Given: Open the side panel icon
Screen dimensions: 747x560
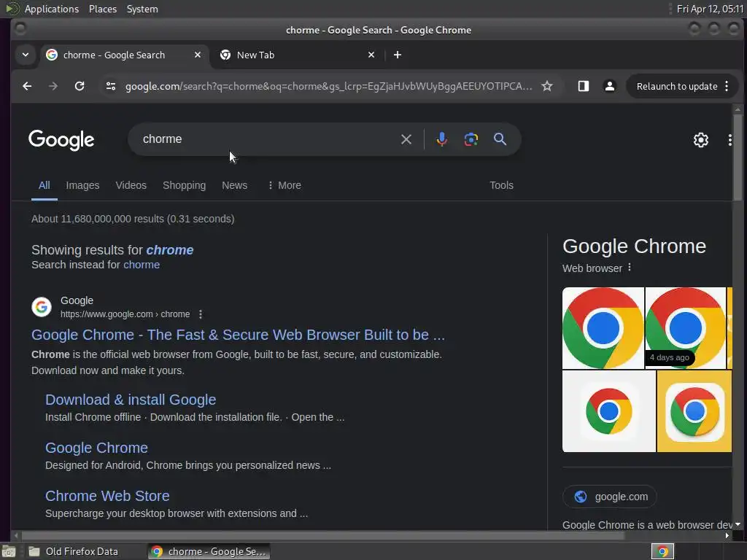Looking at the screenshot, I should [x=583, y=86].
